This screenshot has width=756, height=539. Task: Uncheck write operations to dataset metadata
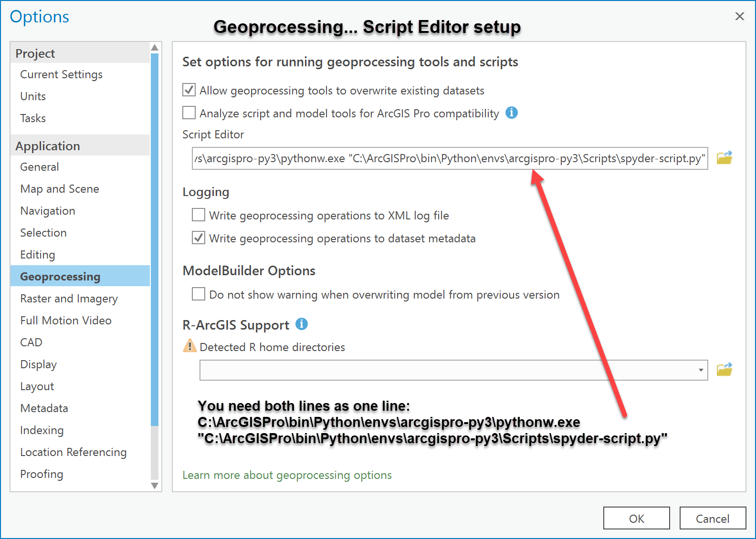[x=199, y=238]
